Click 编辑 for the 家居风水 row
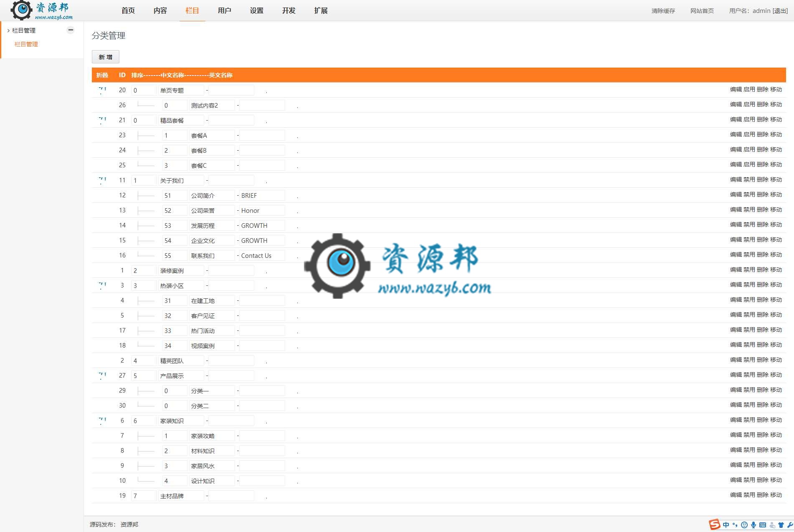This screenshot has width=794, height=532. point(736,465)
